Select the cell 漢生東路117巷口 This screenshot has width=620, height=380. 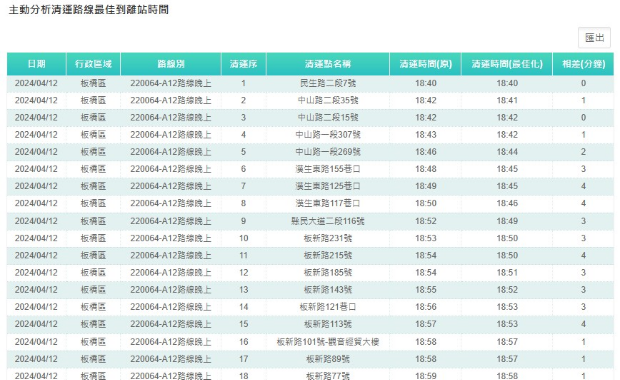(x=328, y=203)
